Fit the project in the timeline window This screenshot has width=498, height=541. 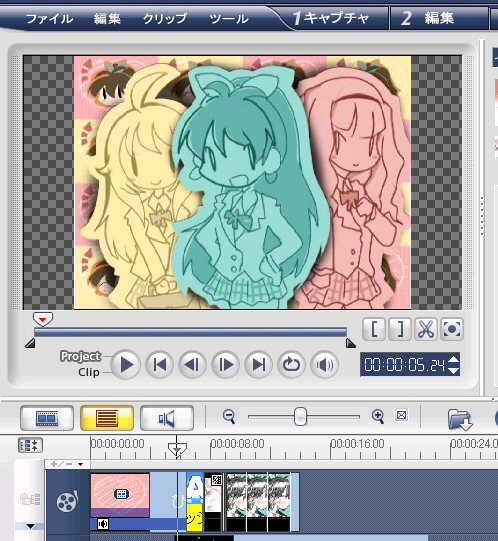401,415
